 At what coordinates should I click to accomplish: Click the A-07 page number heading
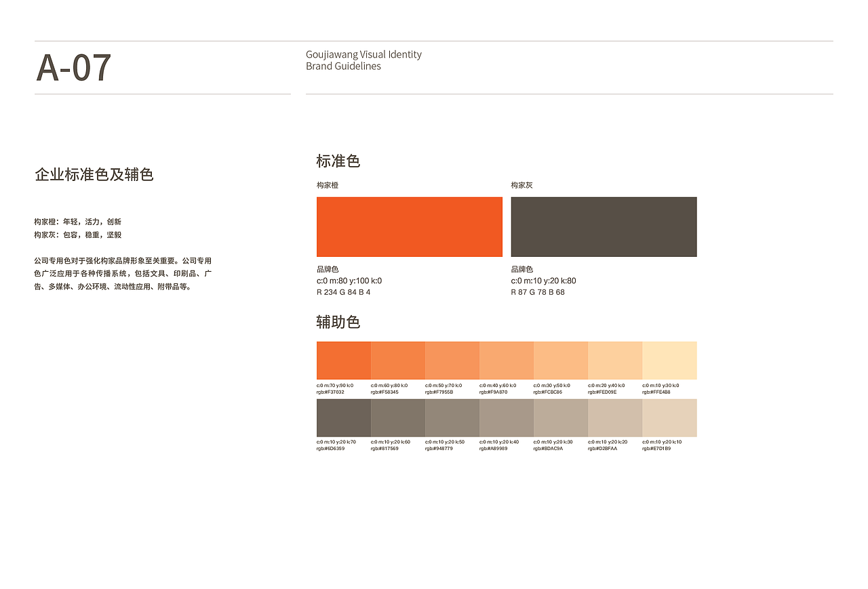[x=73, y=68]
